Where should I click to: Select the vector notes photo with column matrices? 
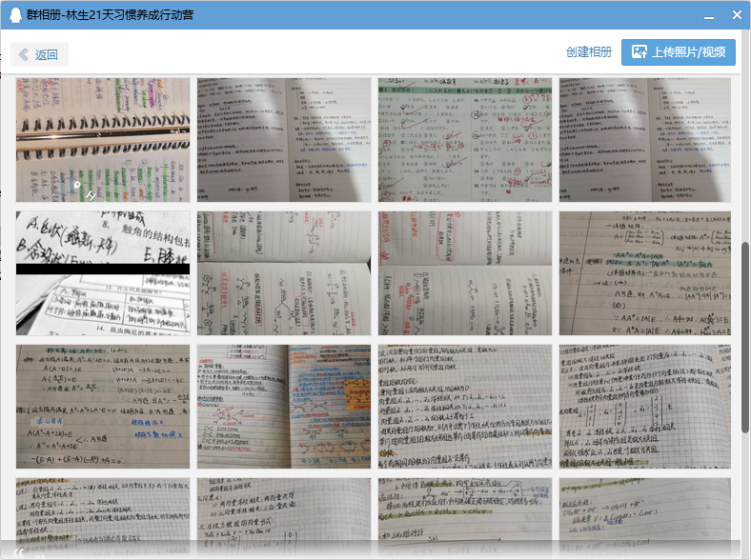(644, 406)
